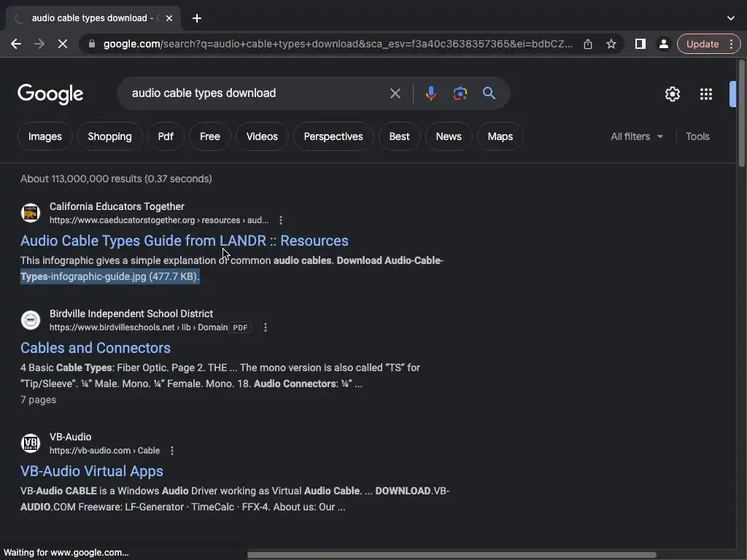
Task: Click the VB-Audio favicon
Action: coord(31,443)
